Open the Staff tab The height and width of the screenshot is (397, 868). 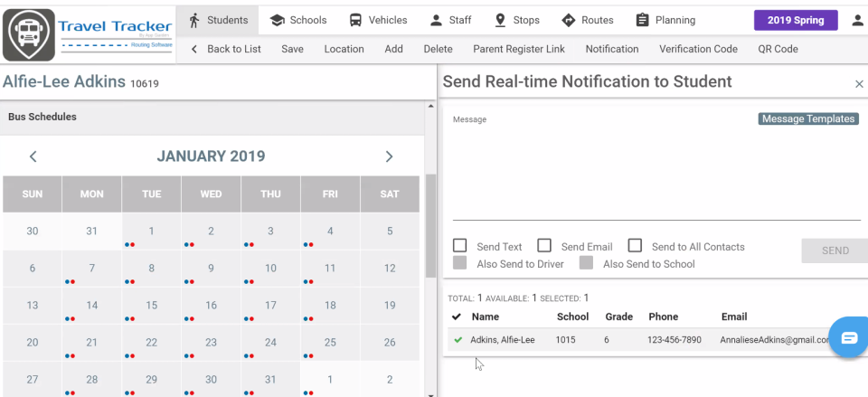450,21
